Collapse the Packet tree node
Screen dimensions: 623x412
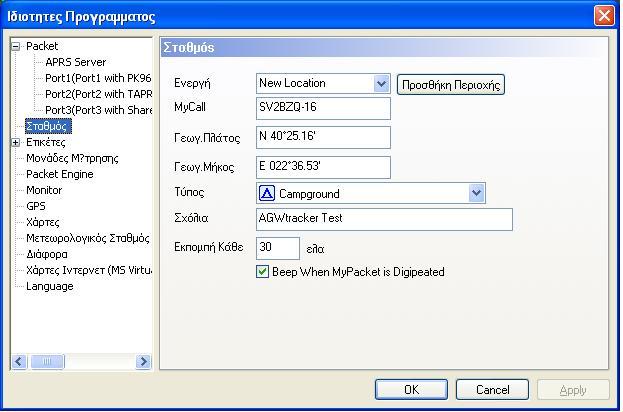15,46
